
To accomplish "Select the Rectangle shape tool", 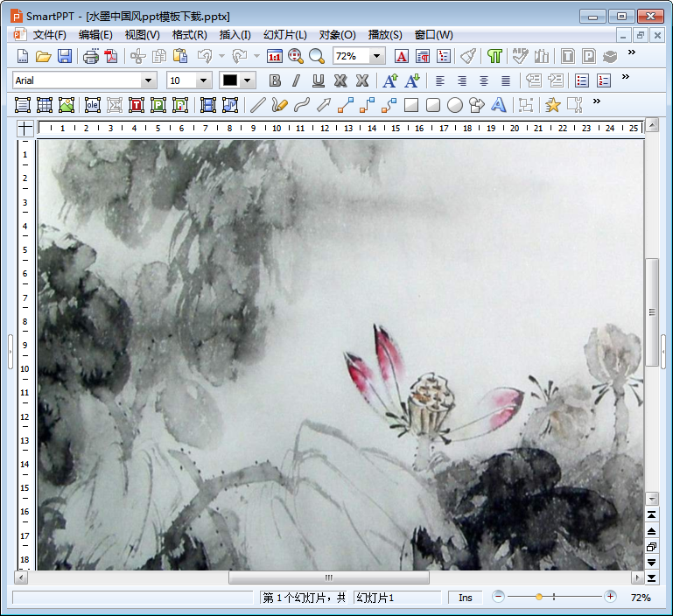I will (x=411, y=105).
